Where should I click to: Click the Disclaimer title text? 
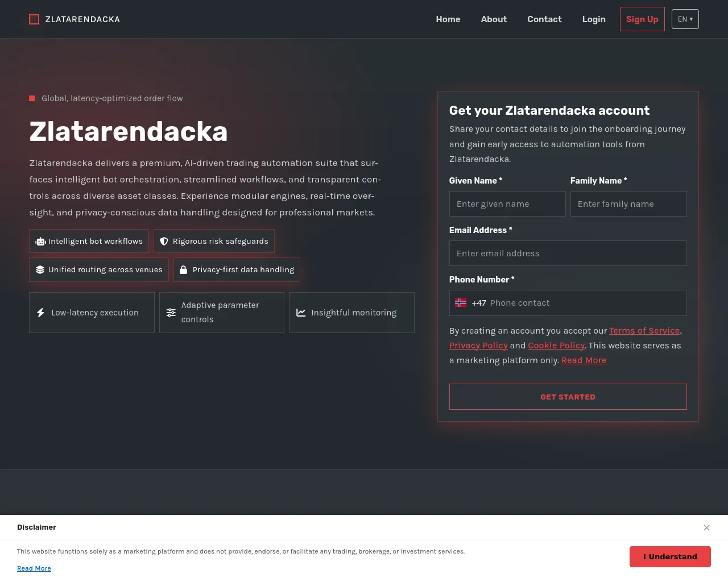coord(36,527)
